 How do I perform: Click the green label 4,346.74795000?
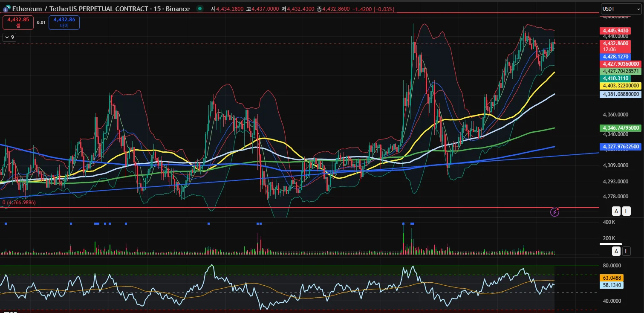pyautogui.click(x=621, y=128)
